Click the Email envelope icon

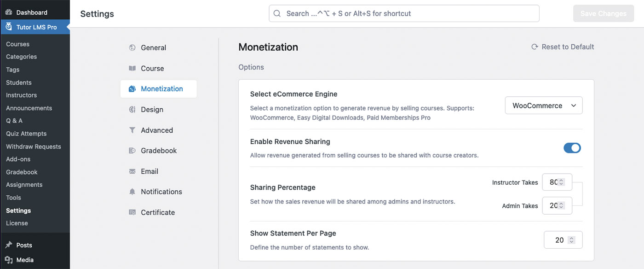pos(132,171)
